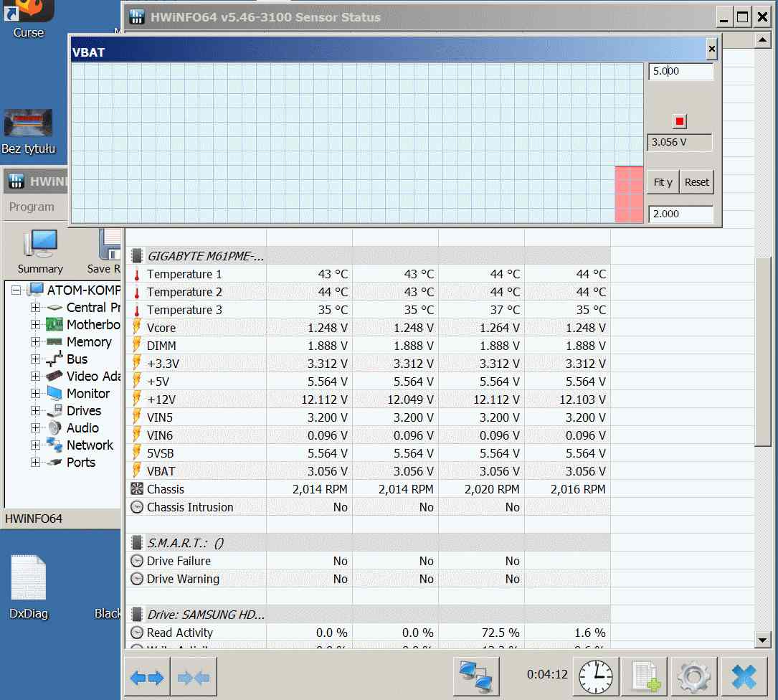
Task: Select the Temperature 3 sensor row
Action: coord(368,310)
